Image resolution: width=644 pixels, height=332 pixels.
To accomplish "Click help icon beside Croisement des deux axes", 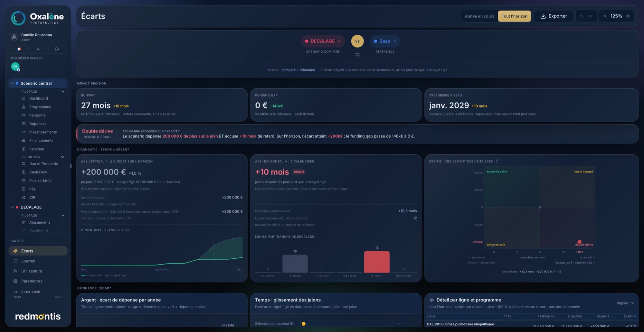I will [x=497, y=161].
